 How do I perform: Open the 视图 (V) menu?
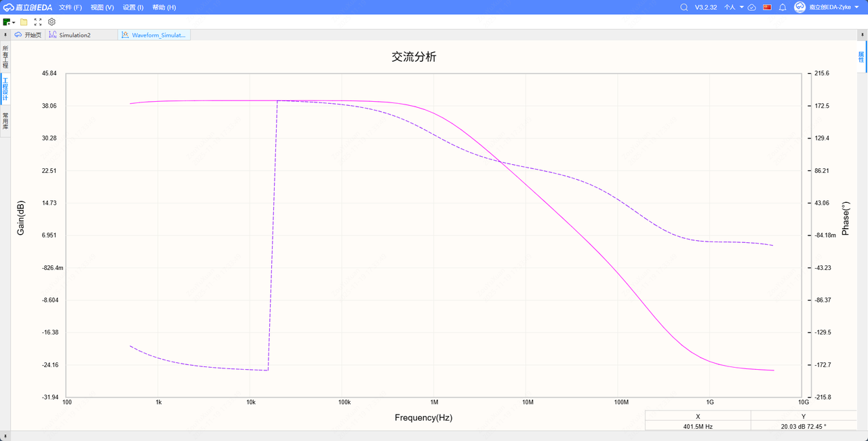102,7
